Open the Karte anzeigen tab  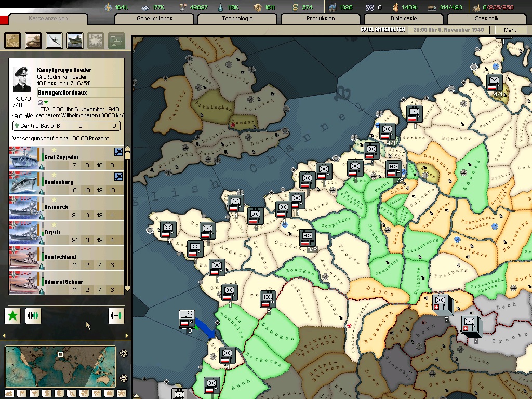click(x=48, y=18)
